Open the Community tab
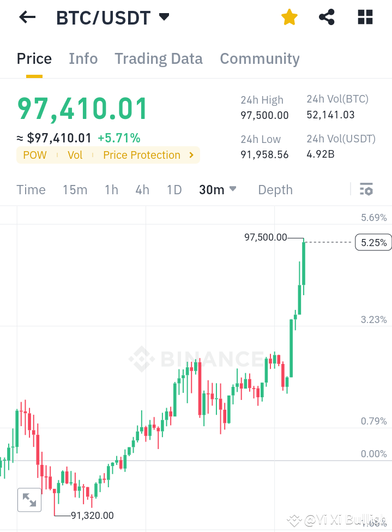This screenshot has width=392, height=532. 260,58
